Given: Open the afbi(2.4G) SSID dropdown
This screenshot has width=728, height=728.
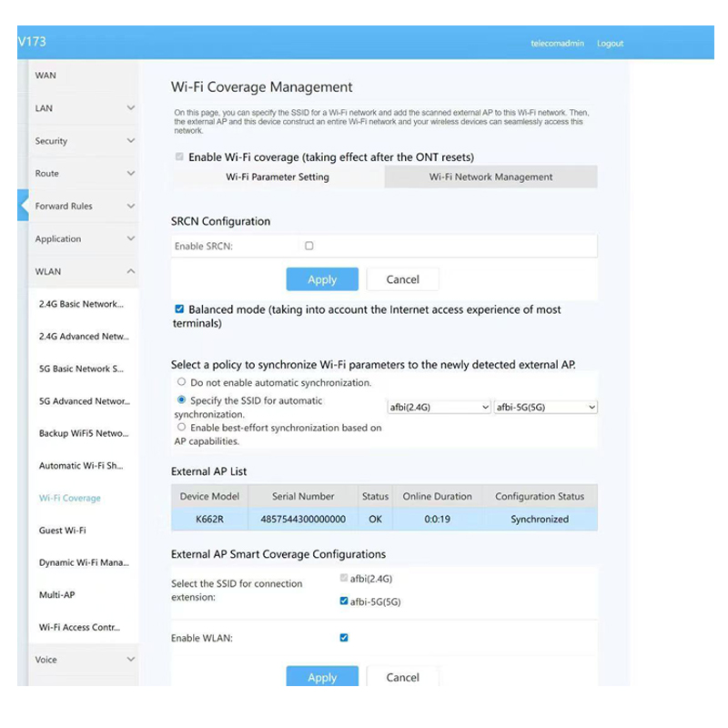Looking at the screenshot, I should tap(440, 408).
